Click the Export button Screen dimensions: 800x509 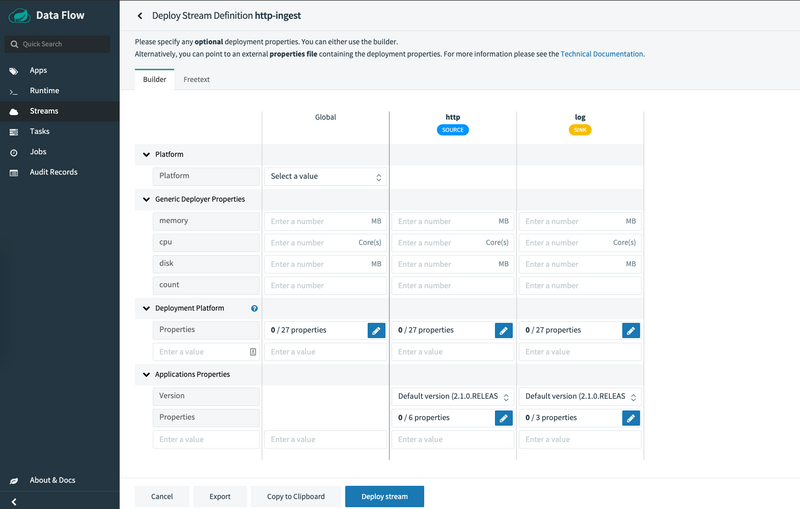point(220,496)
